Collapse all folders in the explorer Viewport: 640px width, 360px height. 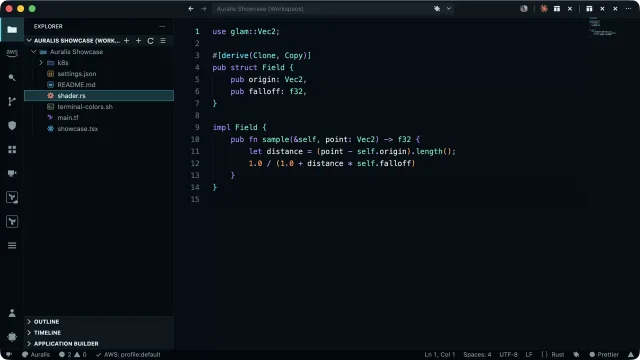[163, 40]
